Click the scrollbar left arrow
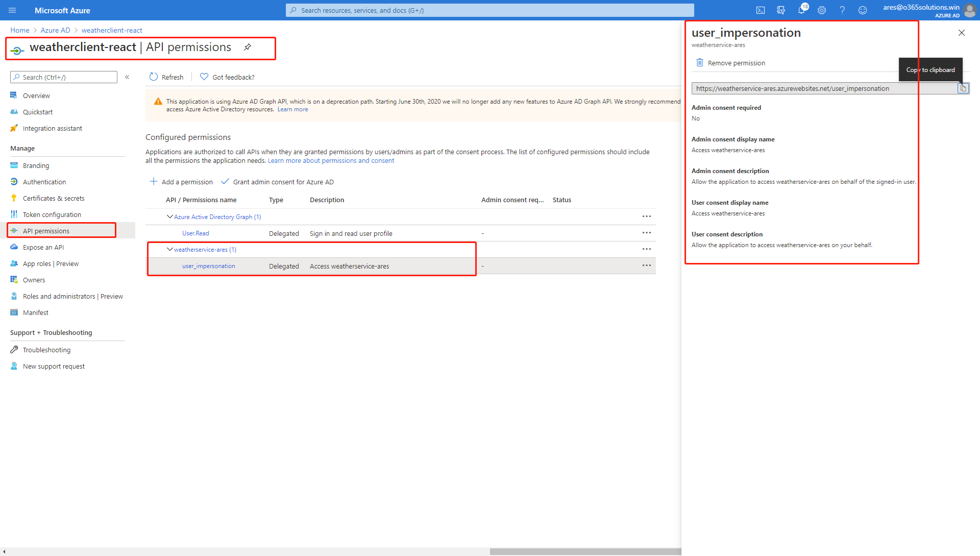 pyautogui.click(x=4, y=551)
